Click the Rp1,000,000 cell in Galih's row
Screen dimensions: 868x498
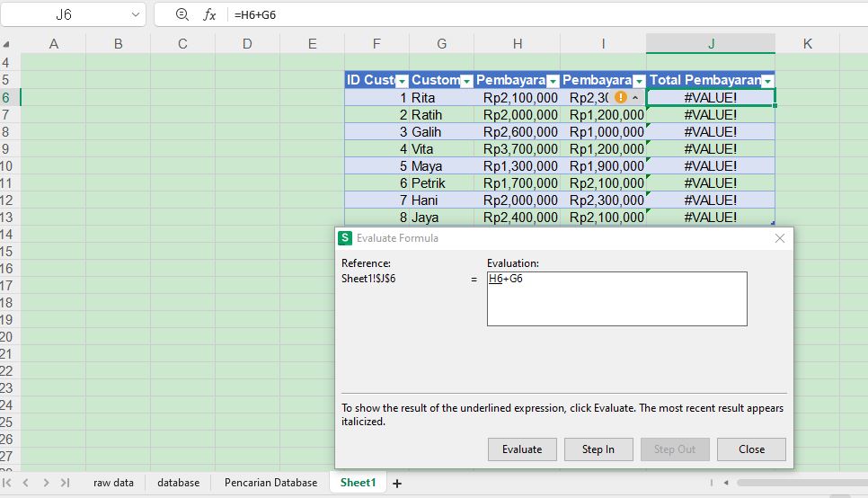(604, 132)
